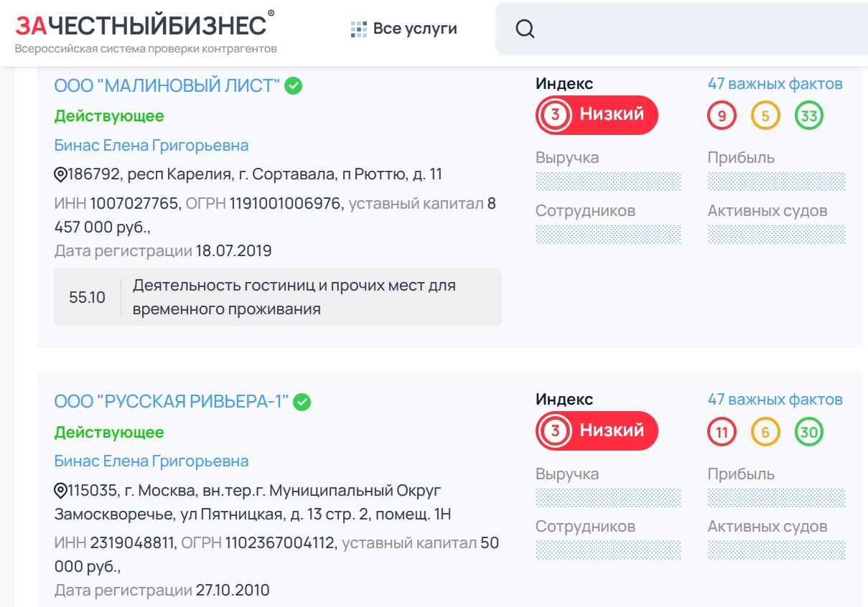Click hidden Выручка value for РУССКАЯ РИВЬЕРА-1
The height and width of the screenshot is (607, 868).
[608, 497]
